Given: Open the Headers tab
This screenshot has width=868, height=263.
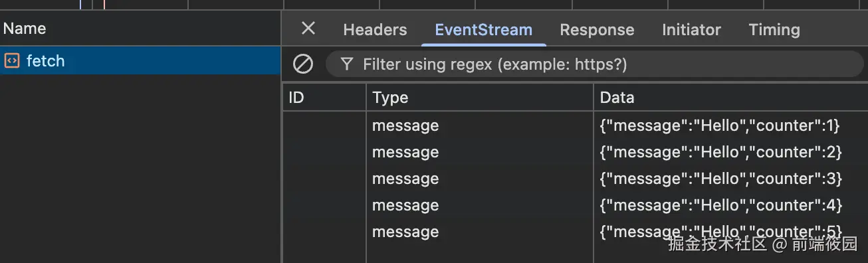Looking at the screenshot, I should [375, 30].
